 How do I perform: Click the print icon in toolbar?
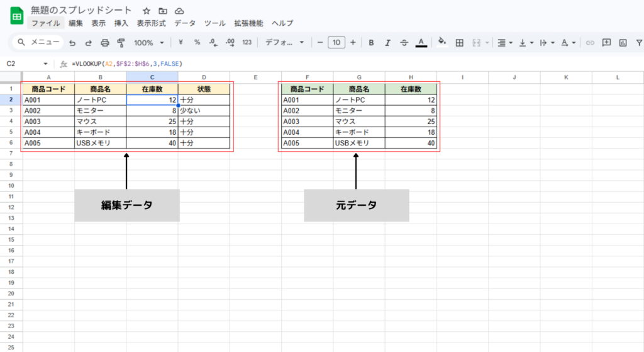pos(105,43)
